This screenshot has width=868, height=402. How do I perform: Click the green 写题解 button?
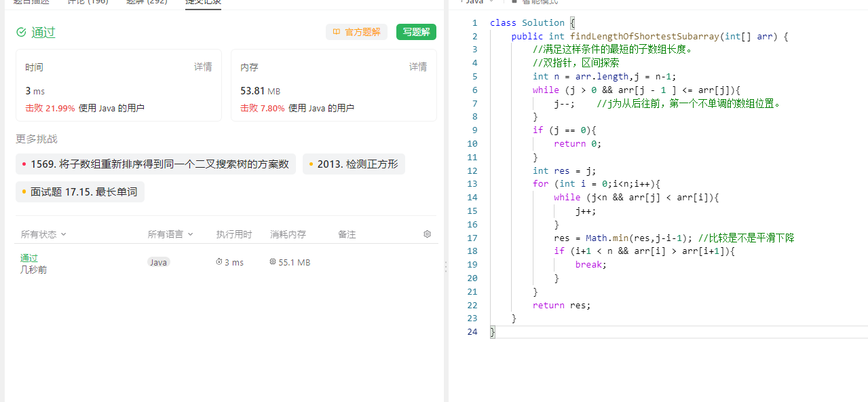click(416, 32)
